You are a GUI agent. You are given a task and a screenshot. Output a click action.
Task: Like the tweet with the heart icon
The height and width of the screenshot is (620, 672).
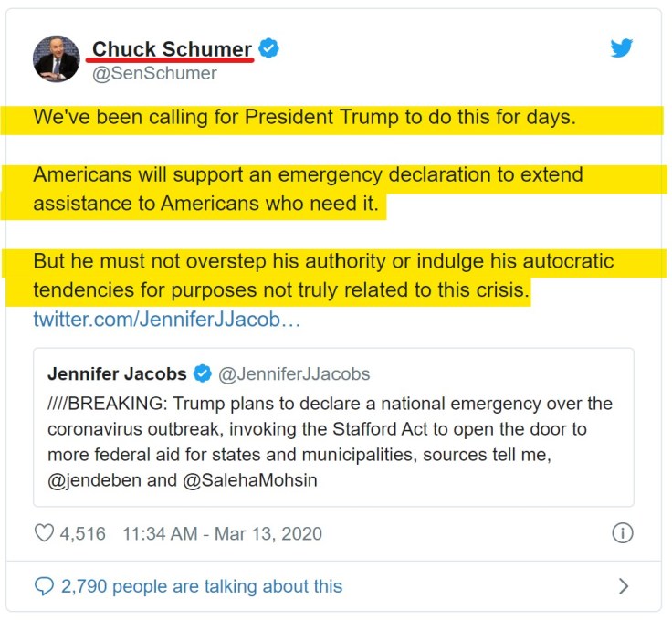44,533
